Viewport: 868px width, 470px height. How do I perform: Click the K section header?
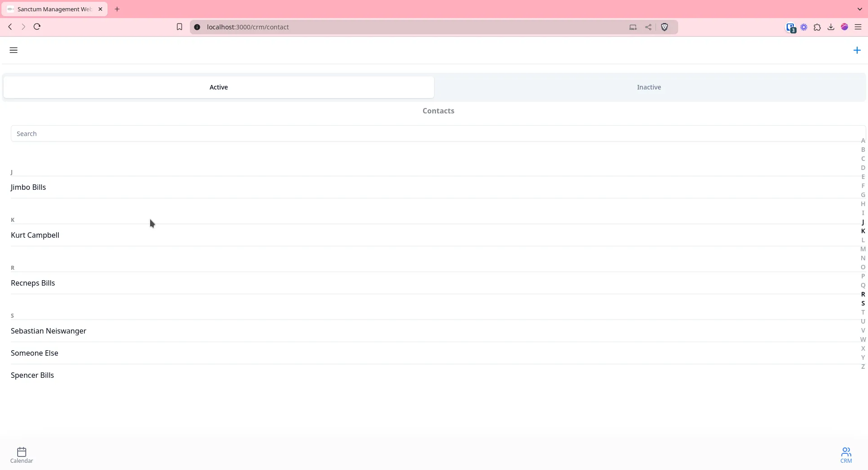[x=13, y=220]
